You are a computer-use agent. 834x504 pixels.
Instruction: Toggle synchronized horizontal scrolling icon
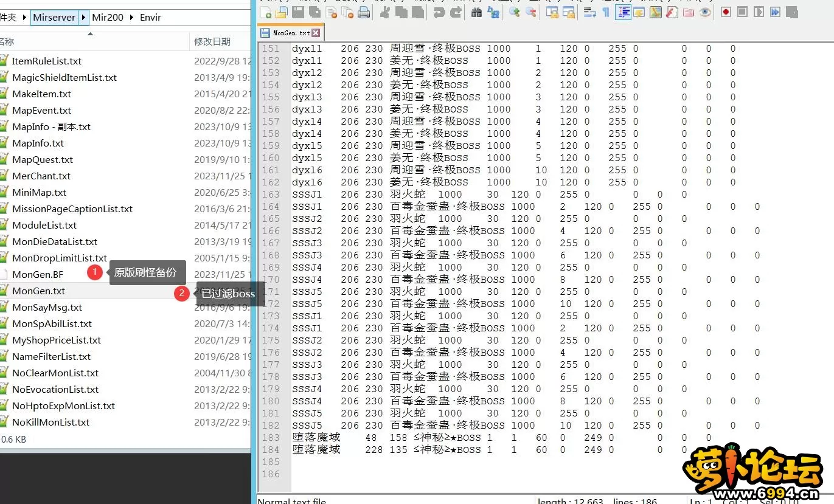[569, 12]
